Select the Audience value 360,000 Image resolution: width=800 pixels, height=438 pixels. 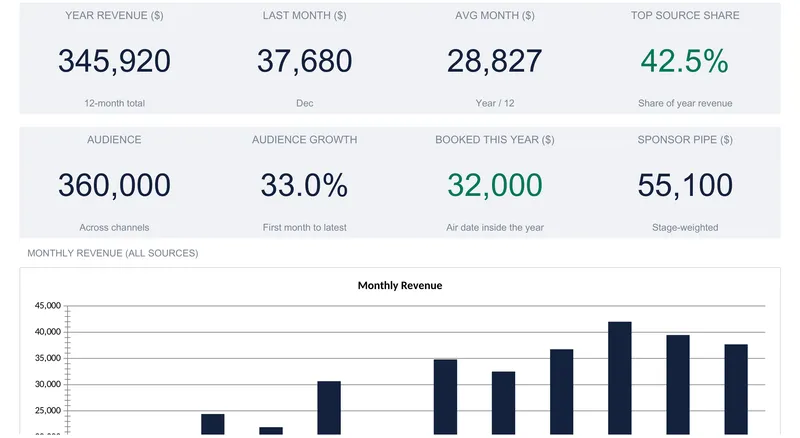point(114,185)
